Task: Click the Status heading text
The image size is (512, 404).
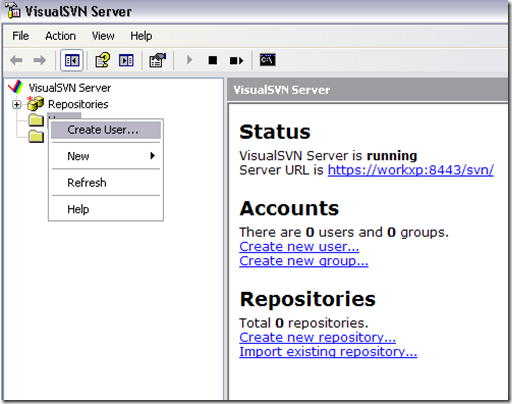Action: tap(275, 132)
